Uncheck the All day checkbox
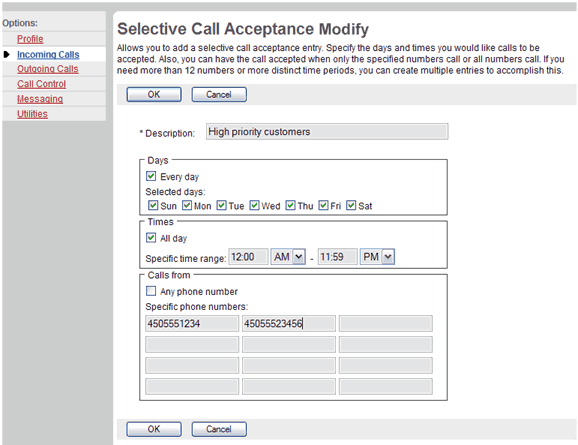The image size is (578, 445). (x=151, y=237)
